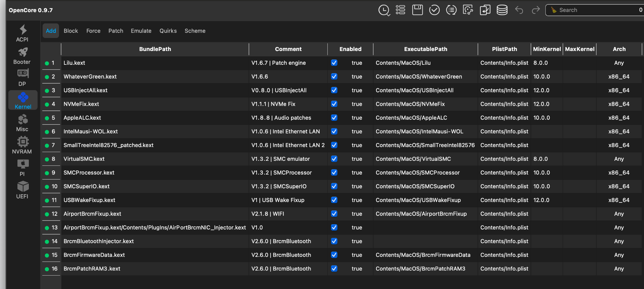Viewport: 644px width, 289px height.
Task: Open the Block tab
Action: 71,31
